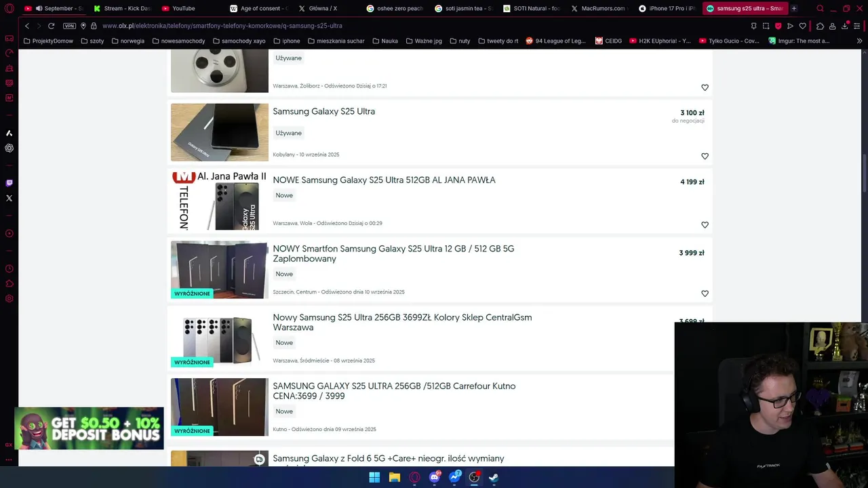Open ad blocker shield icon
The height and width of the screenshot is (488, 868).
click(x=778, y=26)
